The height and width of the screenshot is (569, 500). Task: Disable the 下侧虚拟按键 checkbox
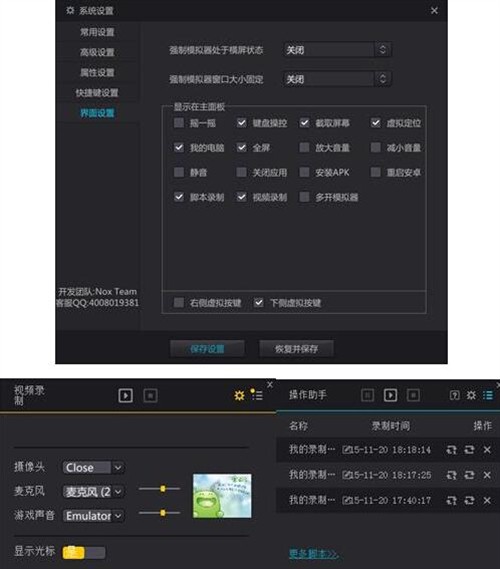click(258, 302)
